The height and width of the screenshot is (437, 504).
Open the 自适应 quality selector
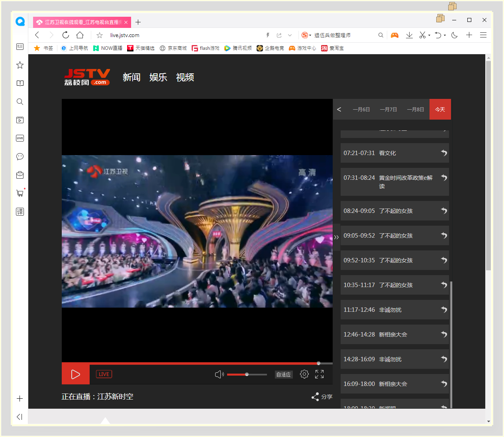click(x=284, y=374)
